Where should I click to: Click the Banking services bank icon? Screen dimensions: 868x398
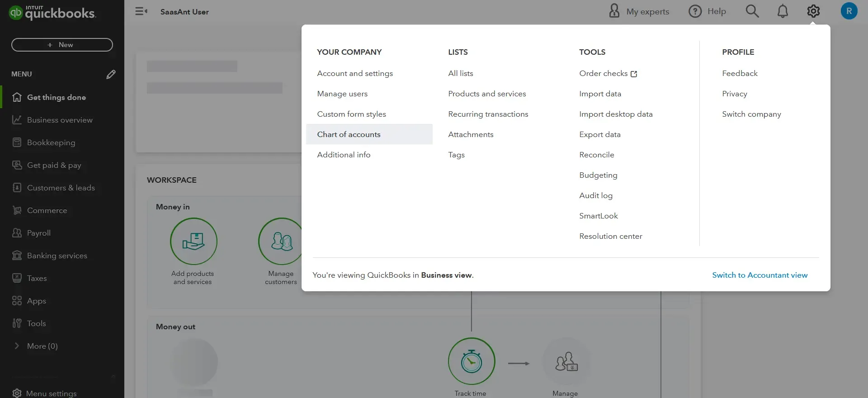tap(17, 256)
